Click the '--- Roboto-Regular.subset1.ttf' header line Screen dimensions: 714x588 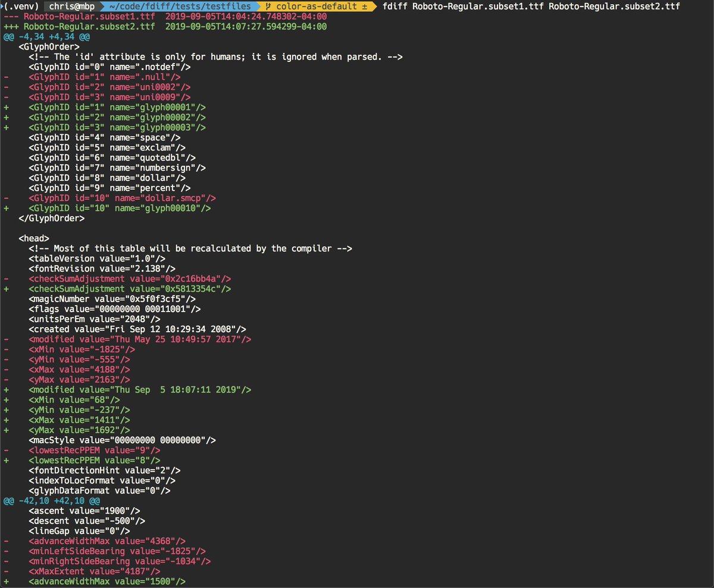pos(165,17)
